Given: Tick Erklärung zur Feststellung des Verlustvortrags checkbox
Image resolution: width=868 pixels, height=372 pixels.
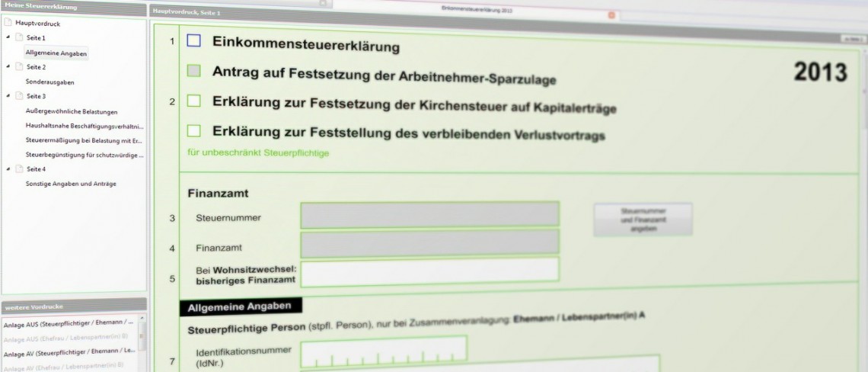Looking at the screenshot, I should click(x=193, y=131).
